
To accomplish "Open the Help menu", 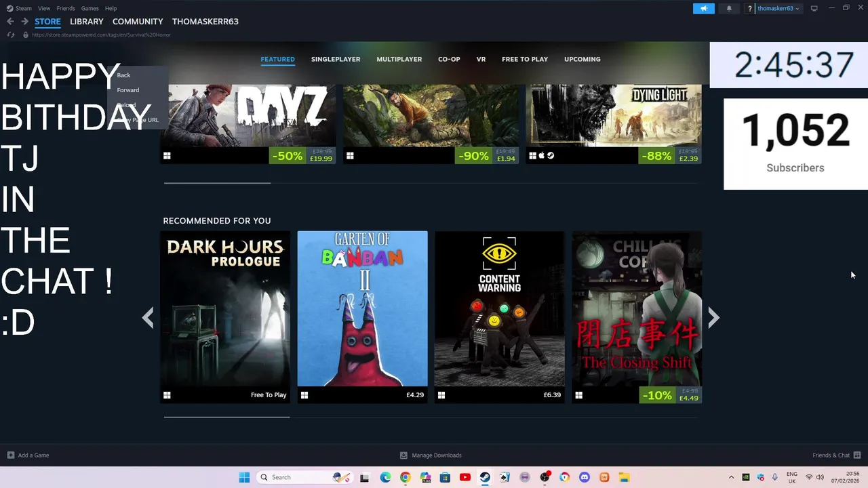I will pos(111,8).
